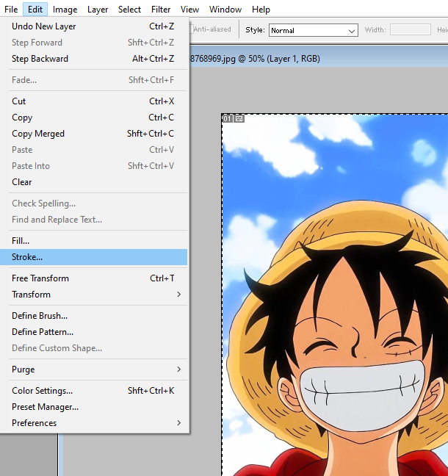Image resolution: width=448 pixels, height=476 pixels.
Task: Expand the Purge submenu
Action: point(93,369)
